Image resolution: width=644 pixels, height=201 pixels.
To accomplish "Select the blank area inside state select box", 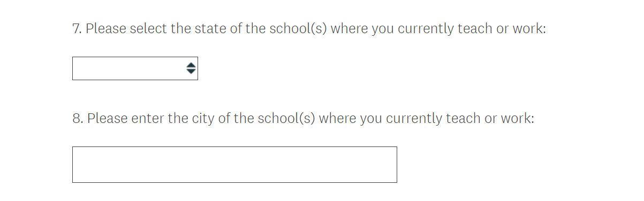I will pos(128,68).
